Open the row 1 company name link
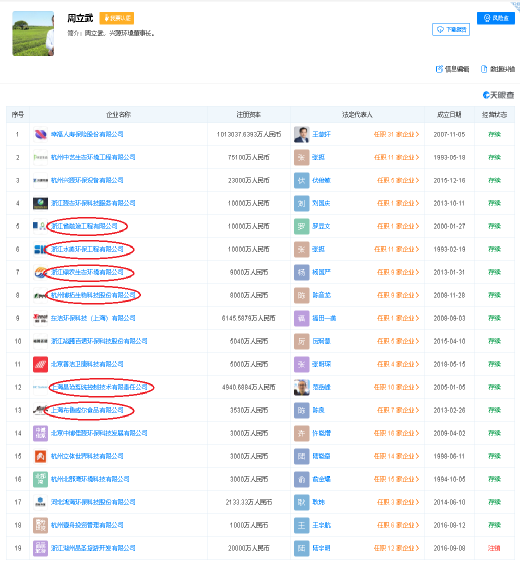 [x=87, y=134]
